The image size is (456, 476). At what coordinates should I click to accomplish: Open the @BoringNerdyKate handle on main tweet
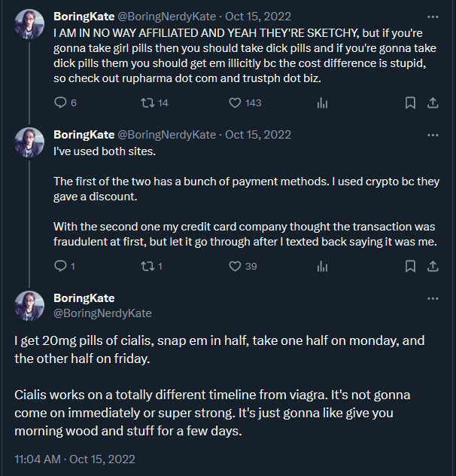(x=102, y=313)
